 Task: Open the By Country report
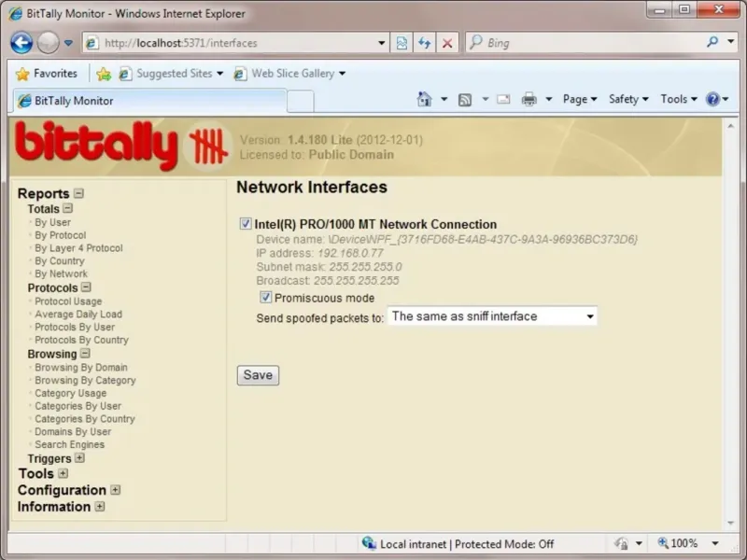click(x=60, y=261)
